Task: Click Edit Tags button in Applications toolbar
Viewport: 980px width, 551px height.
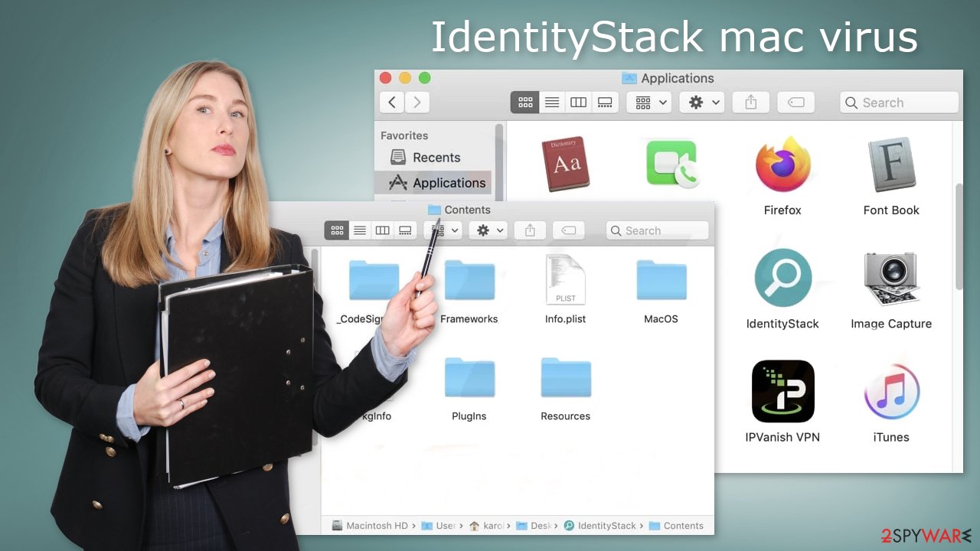Action: pyautogui.click(x=795, y=102)
